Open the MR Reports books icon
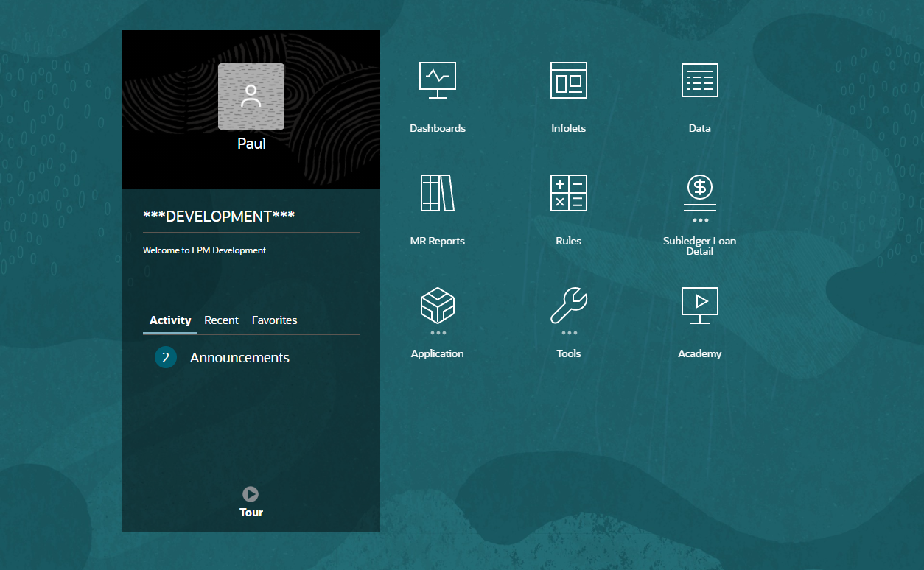 click(438, 193)
